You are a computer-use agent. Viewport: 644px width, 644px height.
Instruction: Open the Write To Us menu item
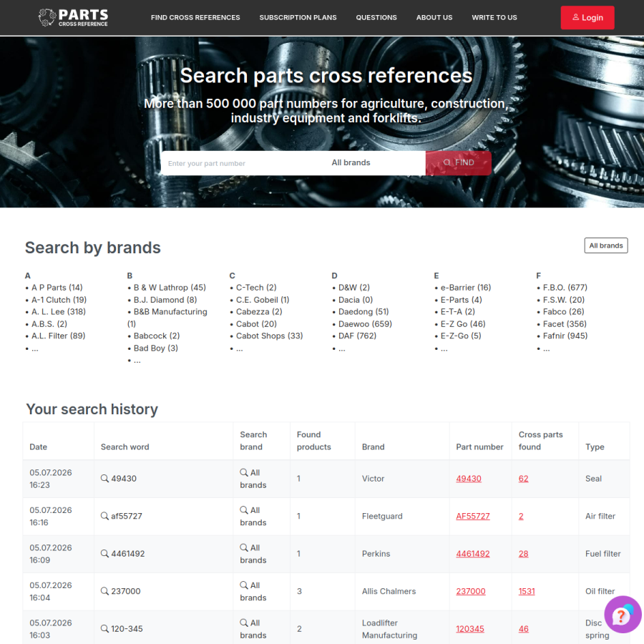[x=494, y=18]
